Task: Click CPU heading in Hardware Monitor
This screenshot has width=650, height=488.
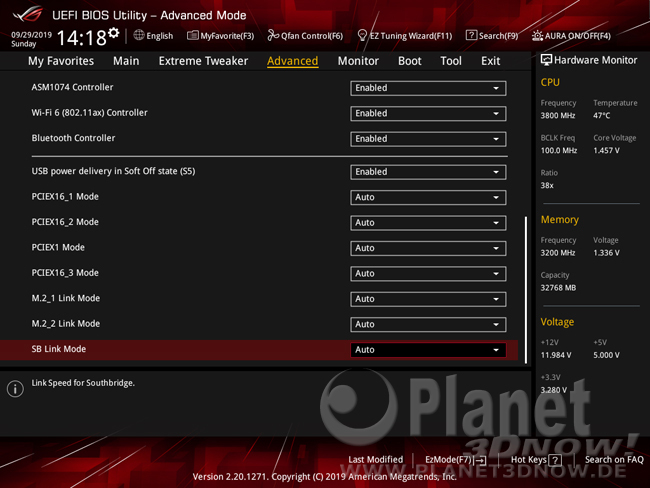Action: [x=550, y=82]
